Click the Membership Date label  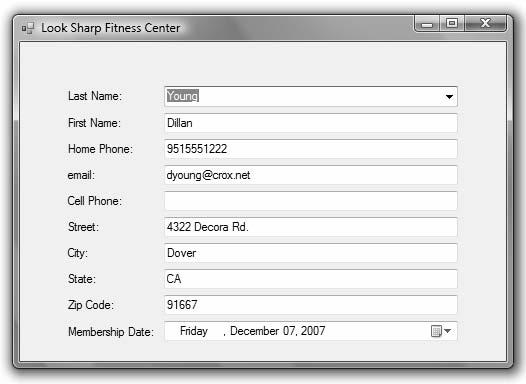111,332
